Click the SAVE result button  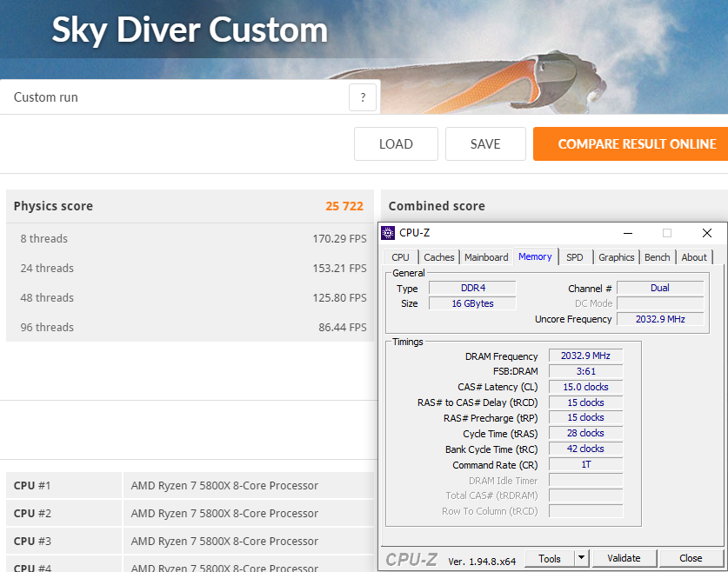point(485,143)
